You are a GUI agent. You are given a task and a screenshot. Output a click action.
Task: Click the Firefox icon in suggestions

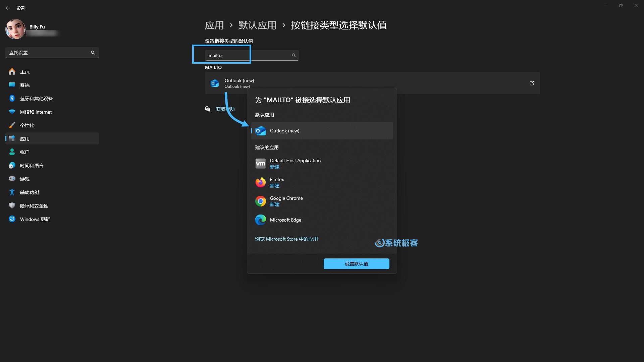261,182
